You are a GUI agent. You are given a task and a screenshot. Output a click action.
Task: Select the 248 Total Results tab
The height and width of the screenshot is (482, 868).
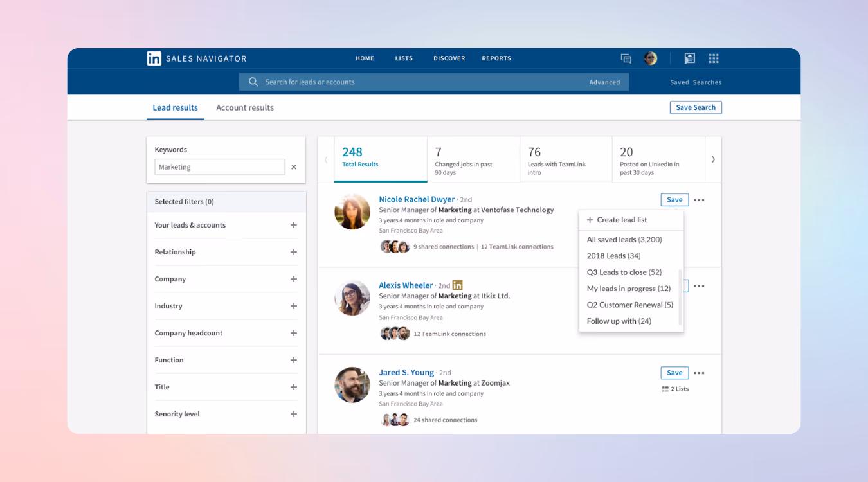click(x=381, y=159)
